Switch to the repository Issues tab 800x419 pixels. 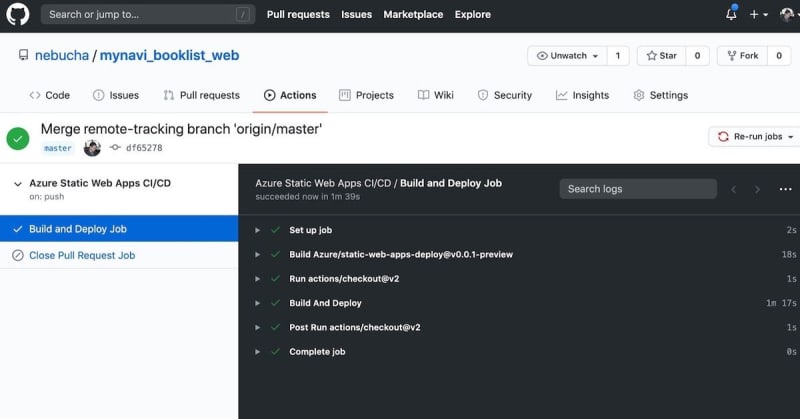click(116, 95)
